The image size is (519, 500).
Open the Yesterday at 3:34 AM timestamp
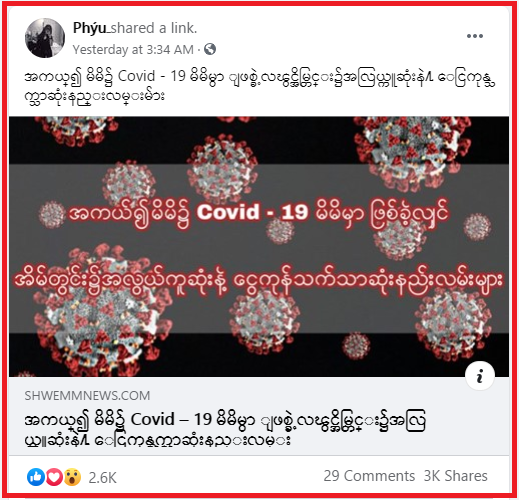coord(133,50)
